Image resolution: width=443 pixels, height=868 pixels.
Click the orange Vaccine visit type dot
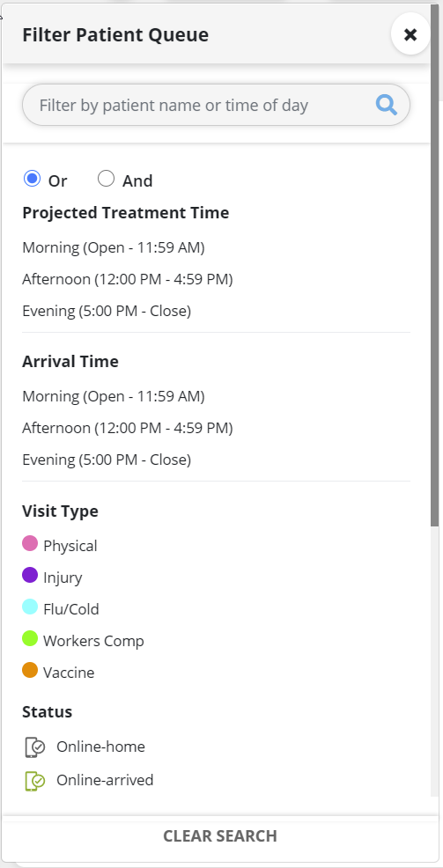click(30, 671)
